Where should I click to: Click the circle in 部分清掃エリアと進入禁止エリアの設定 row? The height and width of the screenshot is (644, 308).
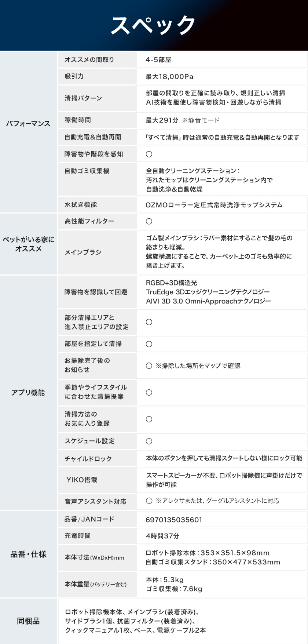coord(149,322)
